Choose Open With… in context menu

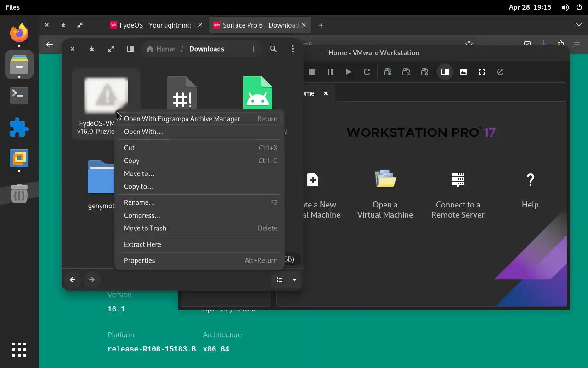coord(200,132)
